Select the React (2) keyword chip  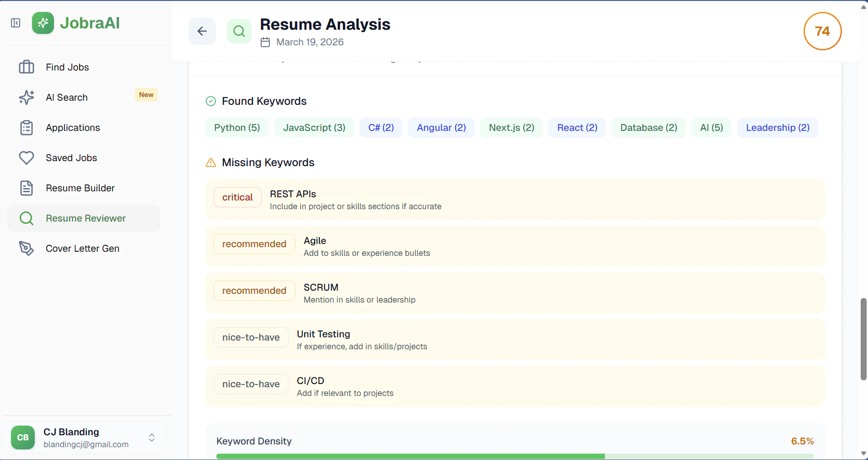click(x=577, y=128)
